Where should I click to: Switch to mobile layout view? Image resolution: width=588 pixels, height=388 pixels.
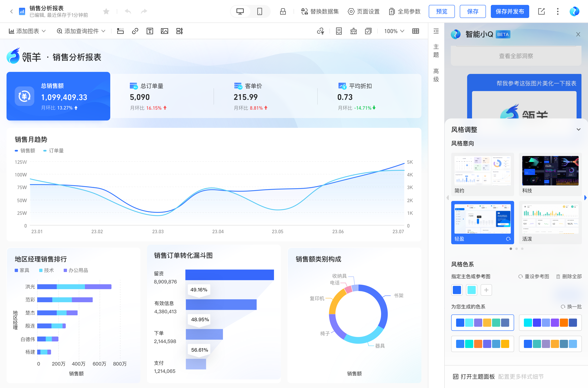tap(259, 11)
